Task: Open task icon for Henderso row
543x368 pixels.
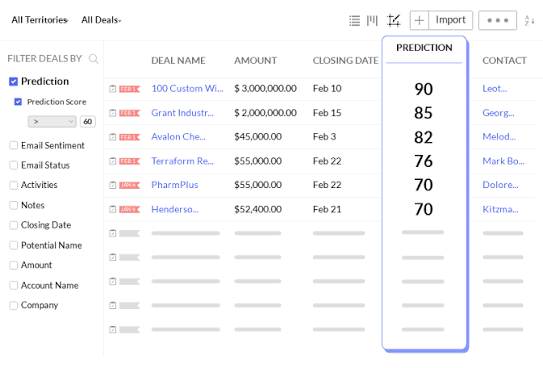Action: tap(113, 209)
